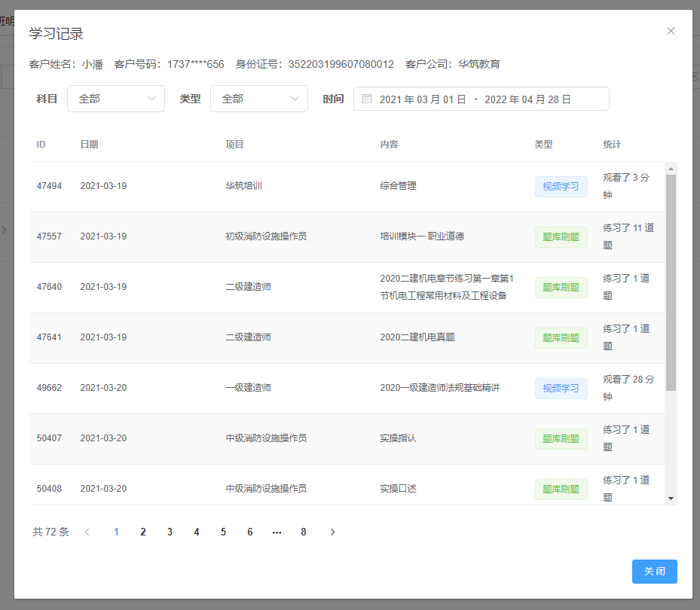
Task: Close the 学习记录 dialog with X icon
Action: click(x=671, y=31)
